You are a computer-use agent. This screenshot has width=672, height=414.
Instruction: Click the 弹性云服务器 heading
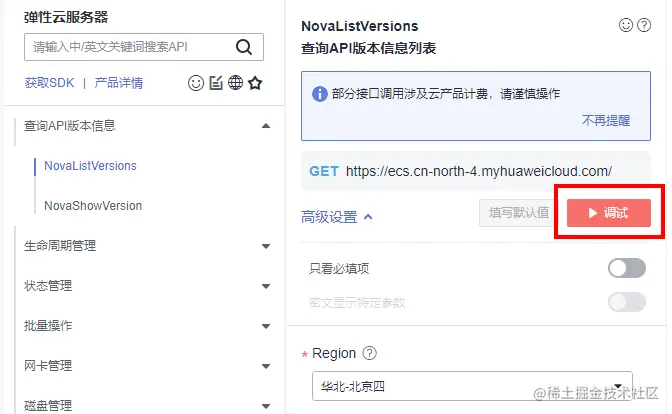point(66,17)
